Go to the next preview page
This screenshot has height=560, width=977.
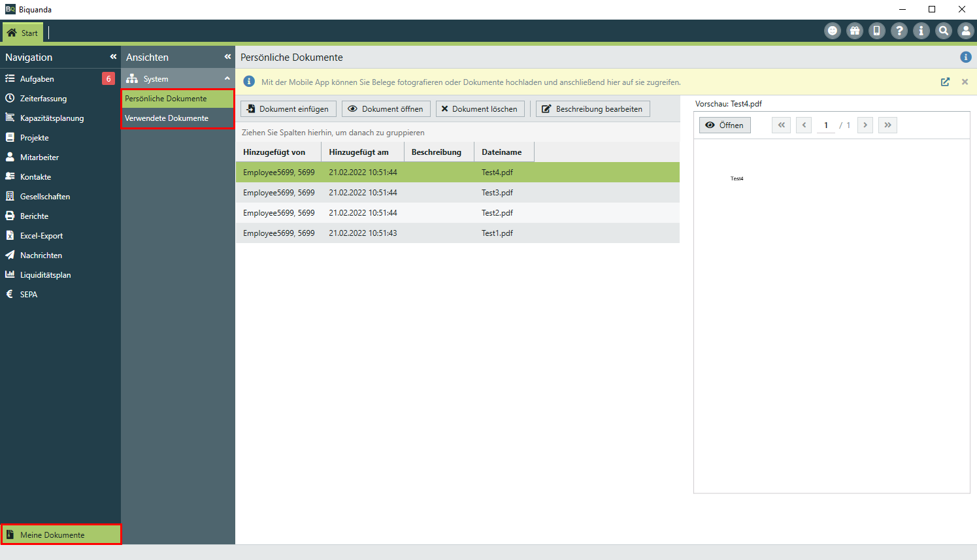tap(865, 125)
